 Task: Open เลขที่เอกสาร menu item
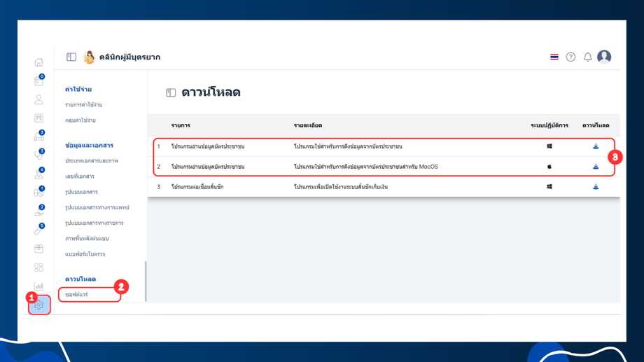80,176
